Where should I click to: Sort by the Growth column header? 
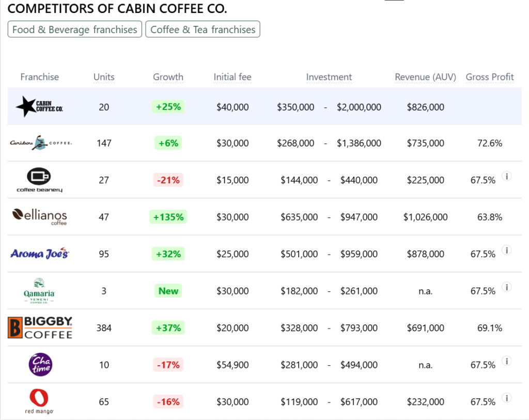pos(168,77)
